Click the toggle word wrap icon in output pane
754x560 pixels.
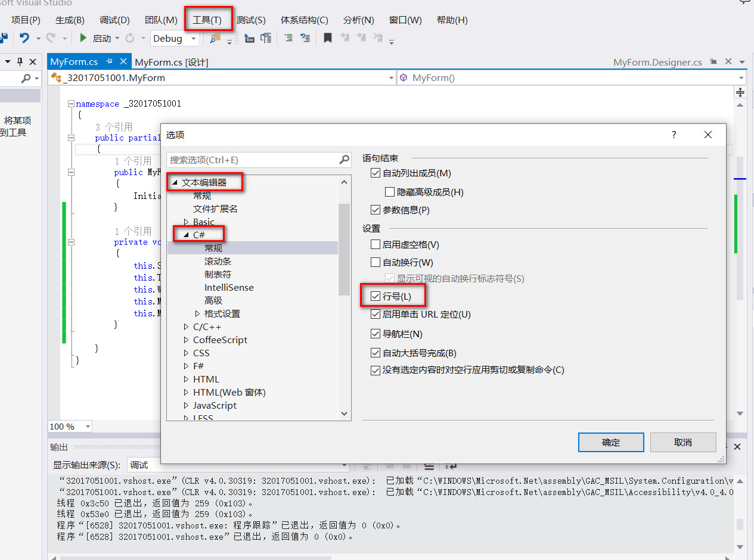(x=451, y=466)
